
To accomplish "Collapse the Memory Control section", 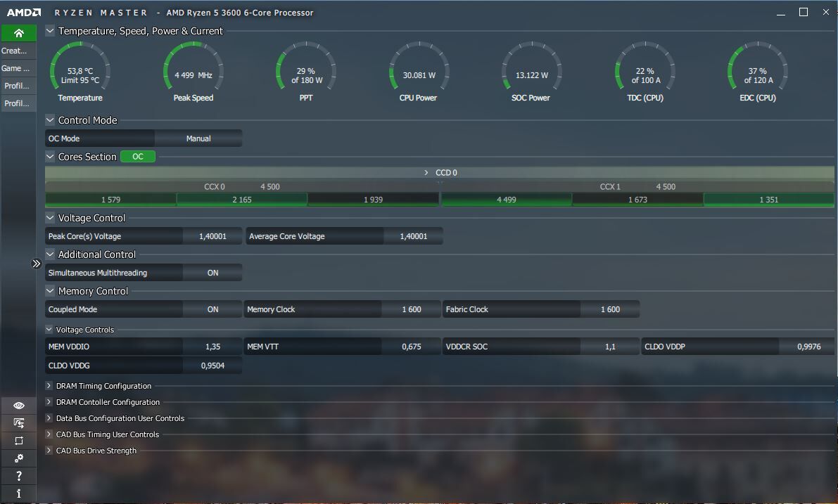I will [x=50, y=291].
